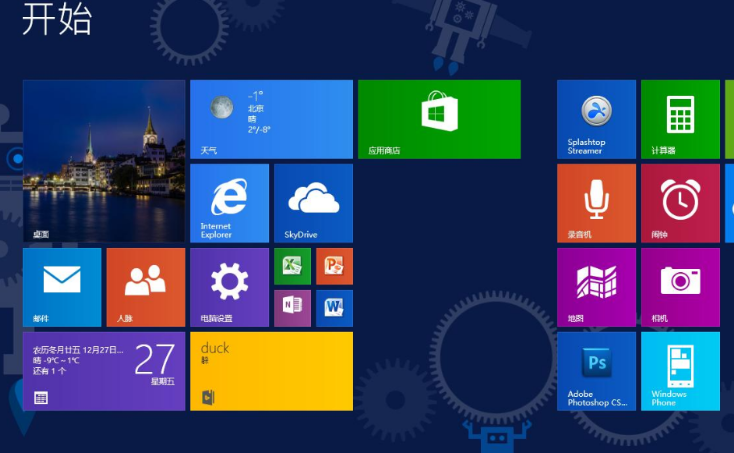Open the 邮件 Mail tile
The height and width of the screenshot is (453, 734).
tap(62, 287)
